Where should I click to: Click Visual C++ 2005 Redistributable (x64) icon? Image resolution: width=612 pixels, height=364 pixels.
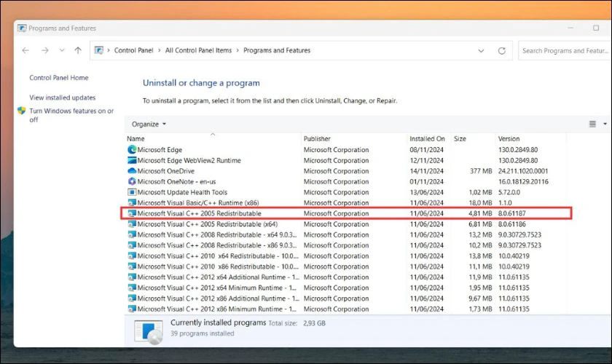[132, 224]
